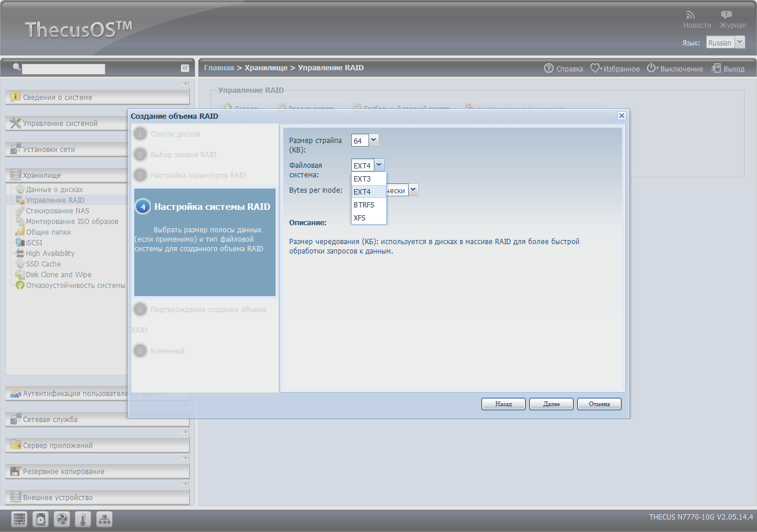
Task: Click the sidebar search input field
Action: coord(63,69)
